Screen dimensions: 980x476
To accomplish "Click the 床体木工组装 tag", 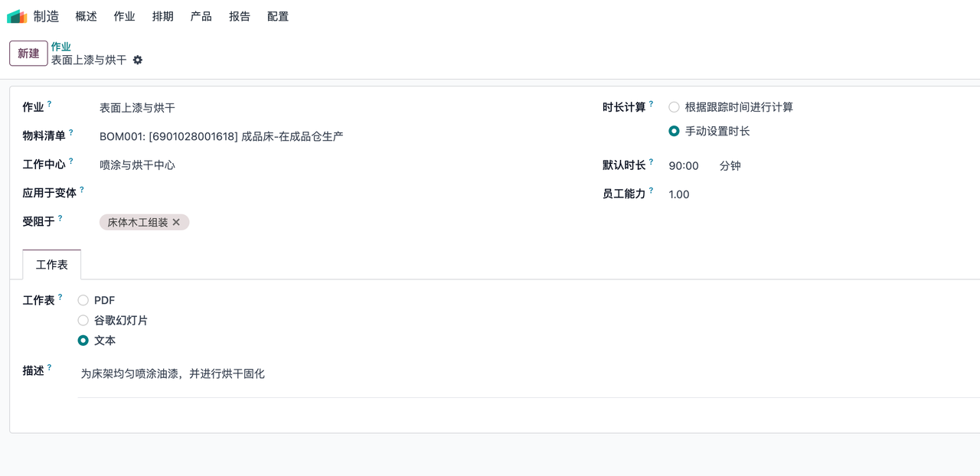I will coord(137,222).
